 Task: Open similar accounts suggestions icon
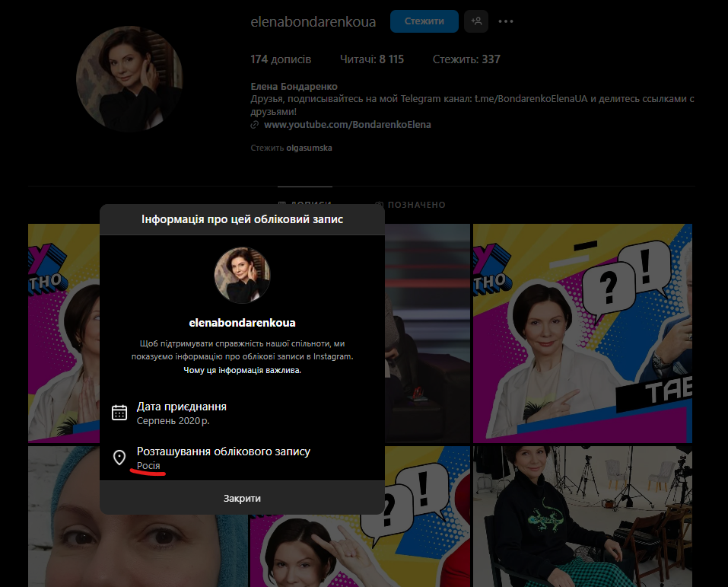click(476, 21)
